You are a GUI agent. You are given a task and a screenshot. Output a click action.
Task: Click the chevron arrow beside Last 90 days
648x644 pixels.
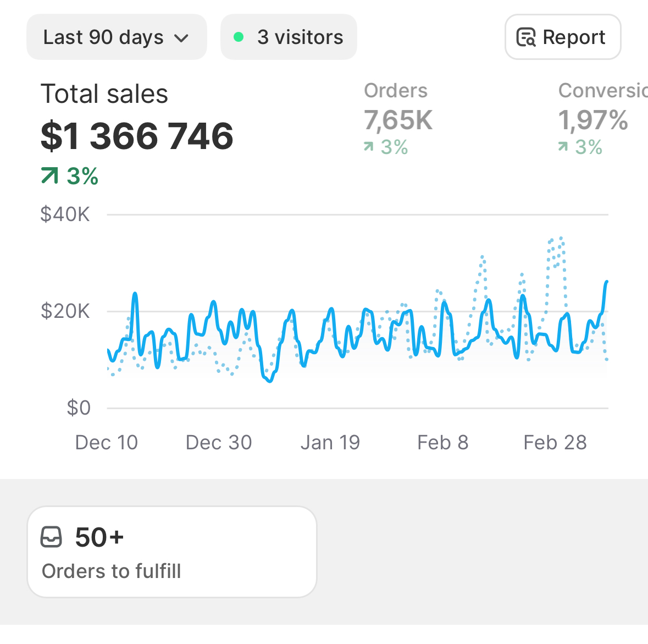(x=181, y=38)
